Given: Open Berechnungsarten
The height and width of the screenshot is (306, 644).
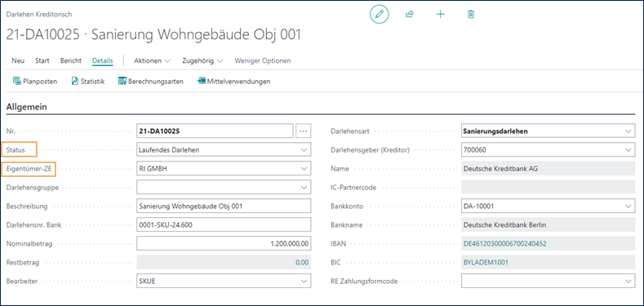Looking at the screenshot, I should click(x=150, y=82).
